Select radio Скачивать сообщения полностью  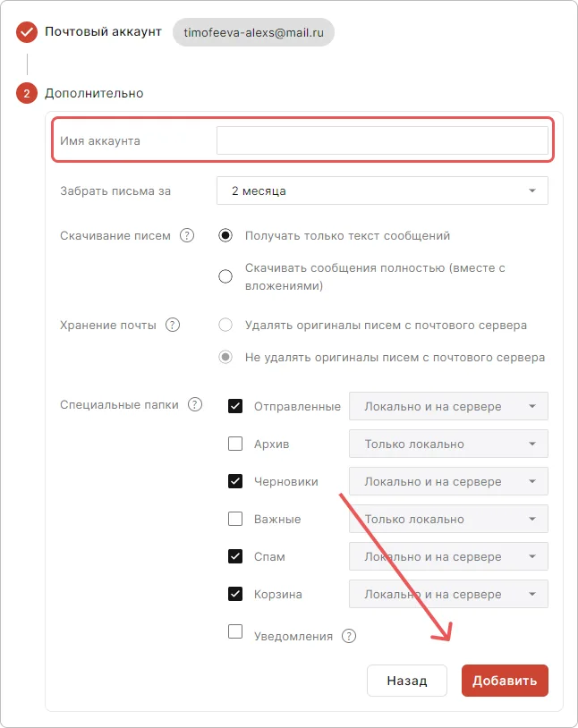225,276
